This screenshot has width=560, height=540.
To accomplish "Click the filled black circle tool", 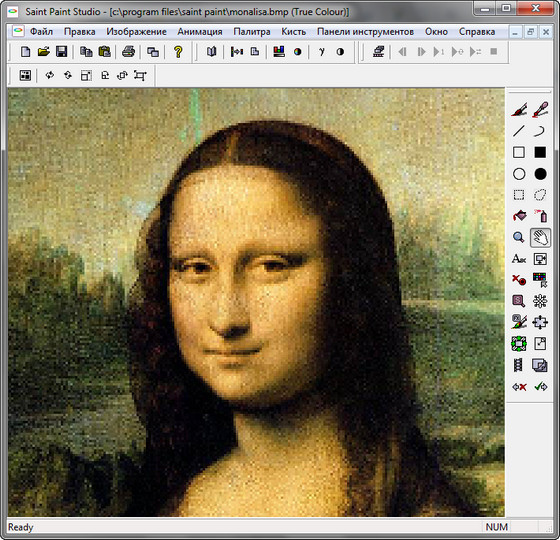I will click(x=540, y=174).
